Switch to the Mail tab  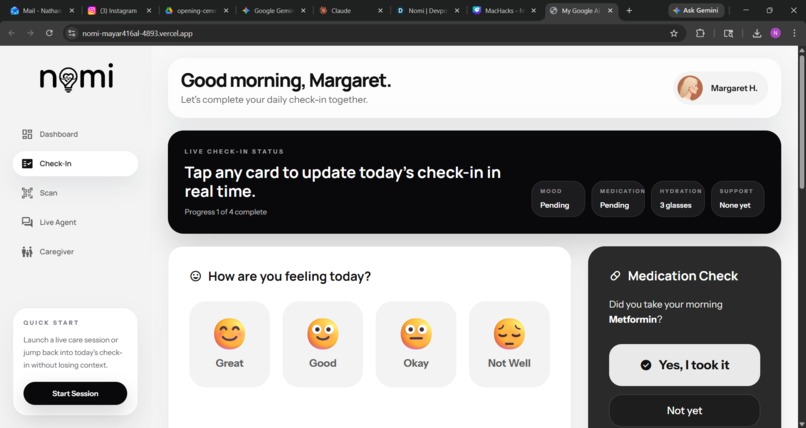(x=42, y=10)
